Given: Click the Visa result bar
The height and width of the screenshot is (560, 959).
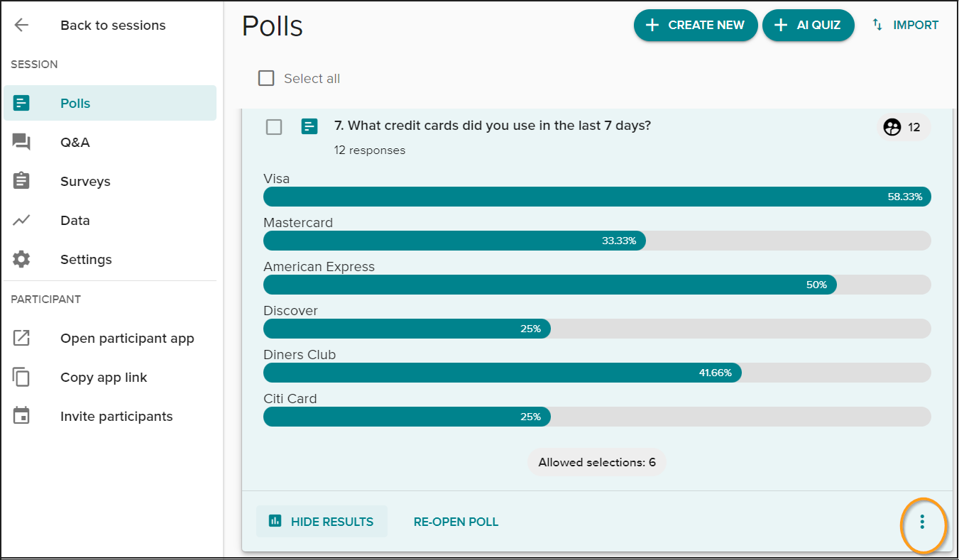Looking at the screenshot, I should coord(597,197).
